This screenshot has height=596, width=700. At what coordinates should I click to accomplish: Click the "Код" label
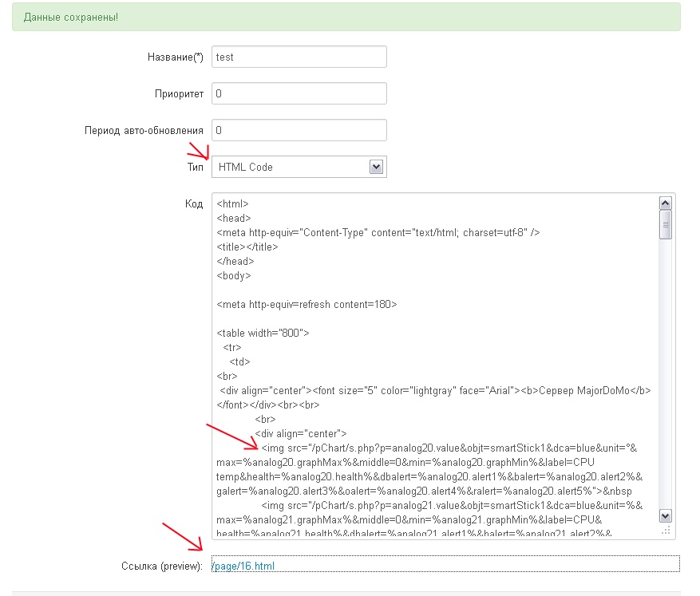coord(194,203)
